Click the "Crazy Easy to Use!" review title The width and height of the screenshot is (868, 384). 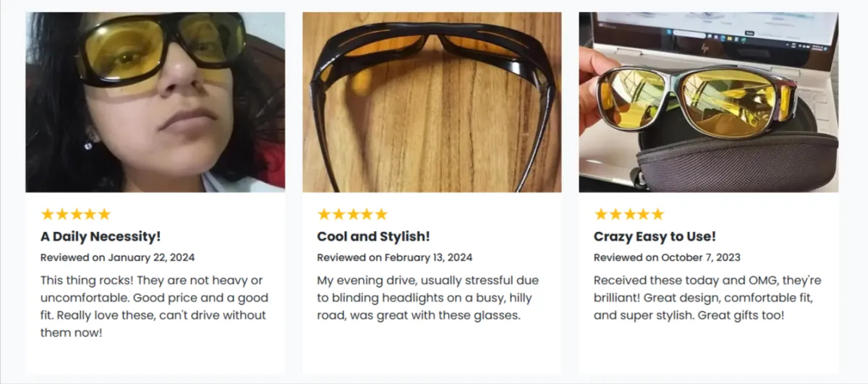[x=655, y=236]
